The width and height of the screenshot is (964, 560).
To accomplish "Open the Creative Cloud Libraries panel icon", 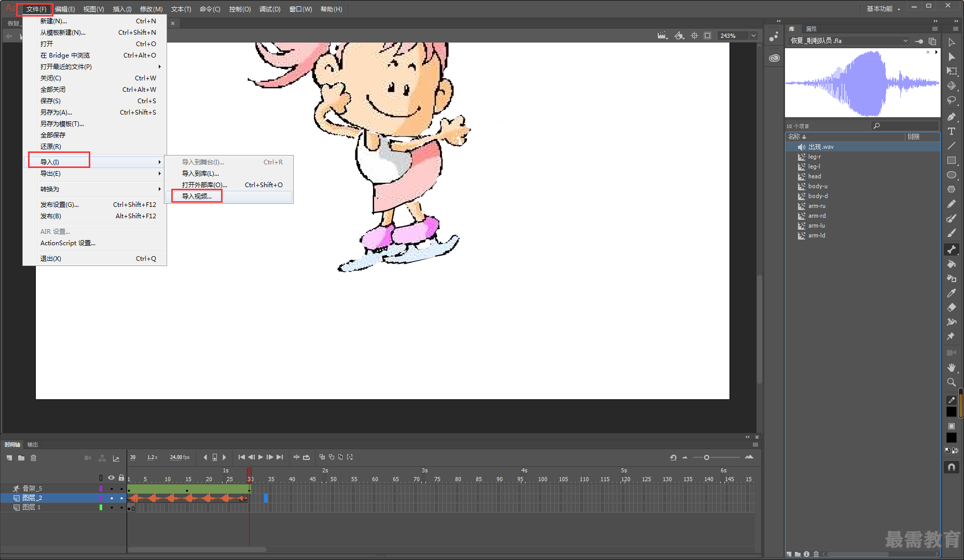I will (x=774, y=58).
